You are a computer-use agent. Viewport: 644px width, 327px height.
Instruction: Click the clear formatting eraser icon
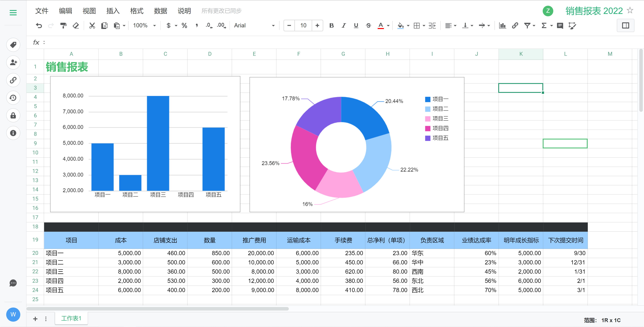click(76, 26)
